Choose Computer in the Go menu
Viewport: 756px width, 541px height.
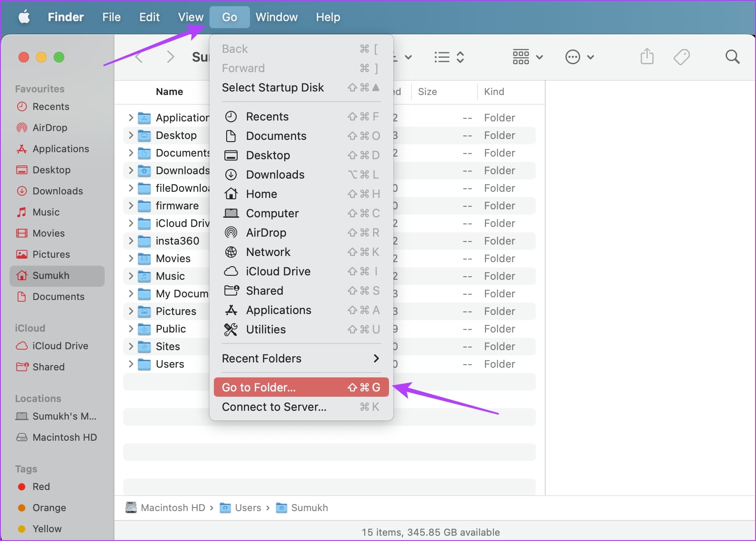coord(301,213)
